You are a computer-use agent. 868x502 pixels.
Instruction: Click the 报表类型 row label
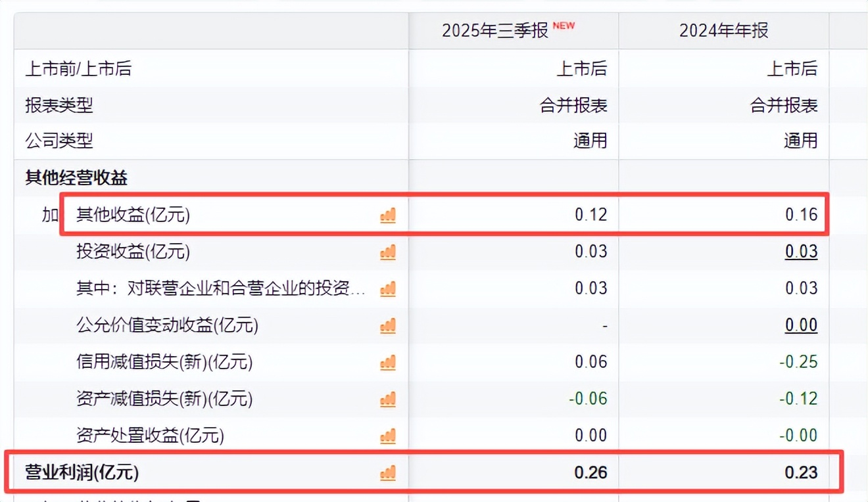[59, 105]
